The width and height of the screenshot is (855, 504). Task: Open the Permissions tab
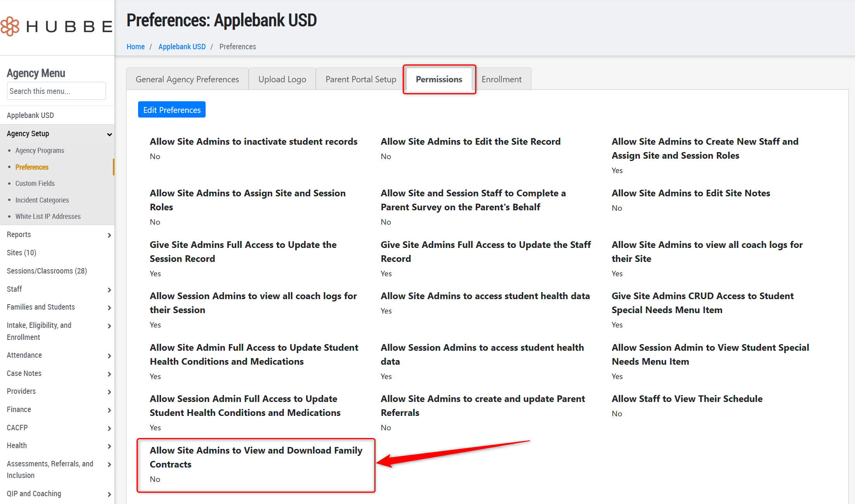439,79
